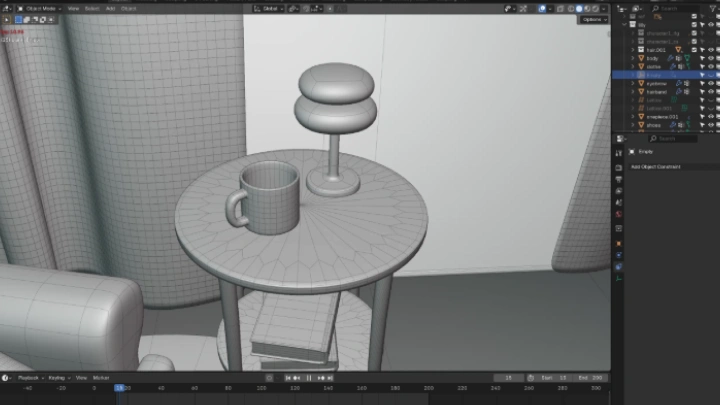Choose the set new selection mode icon
The image size is (720, 405).
coord(18,20)
